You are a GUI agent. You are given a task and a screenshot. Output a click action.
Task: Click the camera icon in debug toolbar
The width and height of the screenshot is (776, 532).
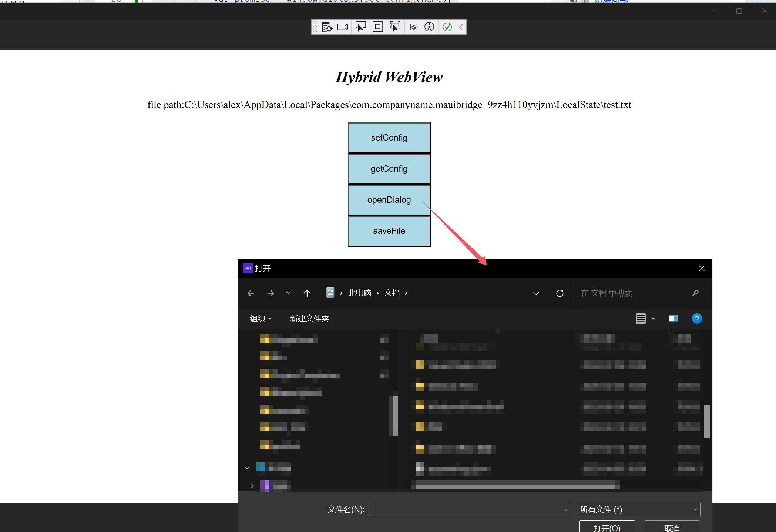tap(343, 27)
